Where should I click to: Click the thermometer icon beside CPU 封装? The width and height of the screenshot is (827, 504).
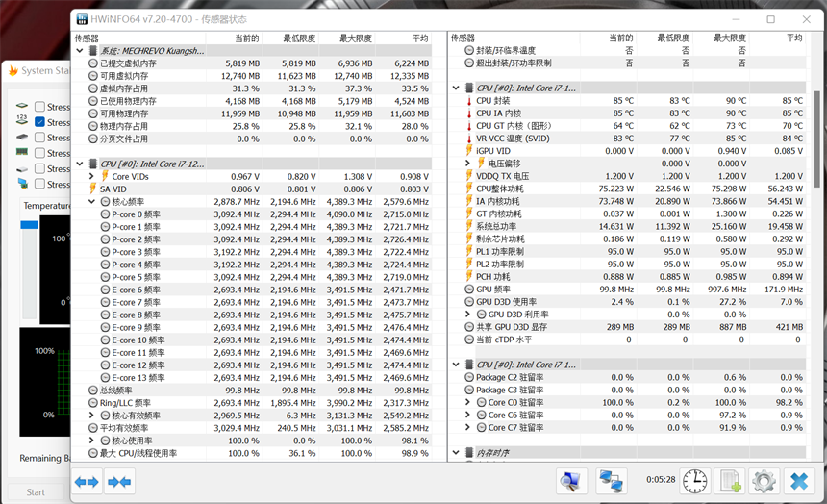[x=469, y=101]
